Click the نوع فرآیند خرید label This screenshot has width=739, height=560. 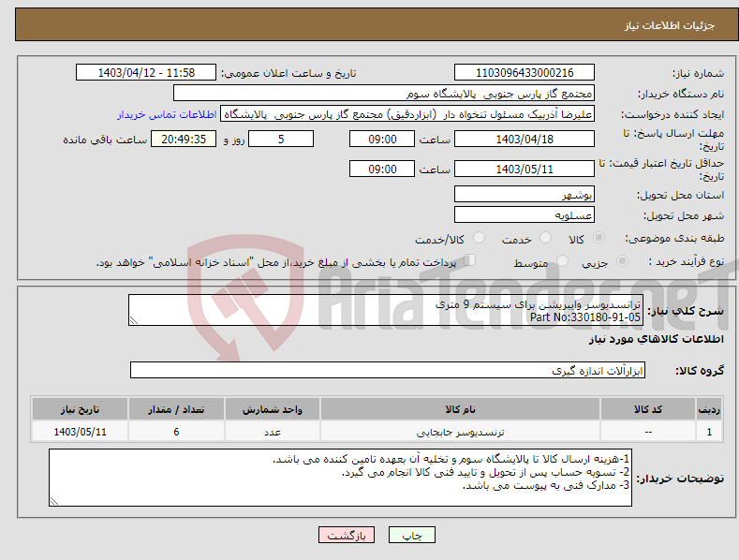(x=687, y=261)
